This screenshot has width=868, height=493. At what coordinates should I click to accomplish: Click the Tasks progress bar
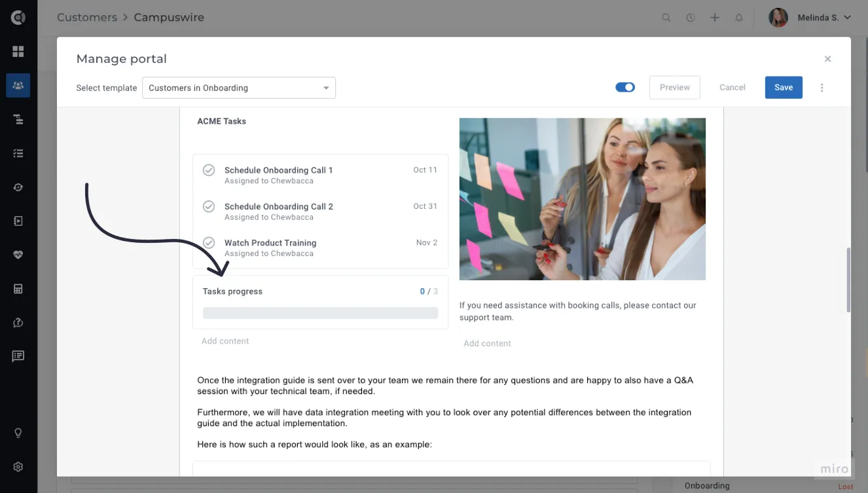coord(320,313)
